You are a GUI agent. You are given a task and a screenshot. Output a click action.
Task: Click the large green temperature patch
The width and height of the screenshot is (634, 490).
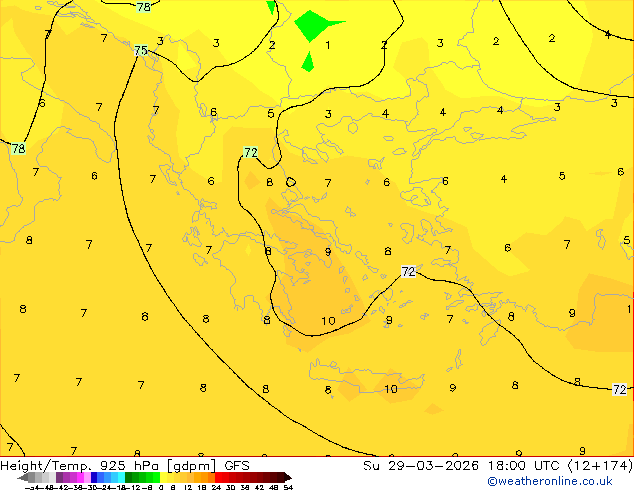(x=313, y=25)
